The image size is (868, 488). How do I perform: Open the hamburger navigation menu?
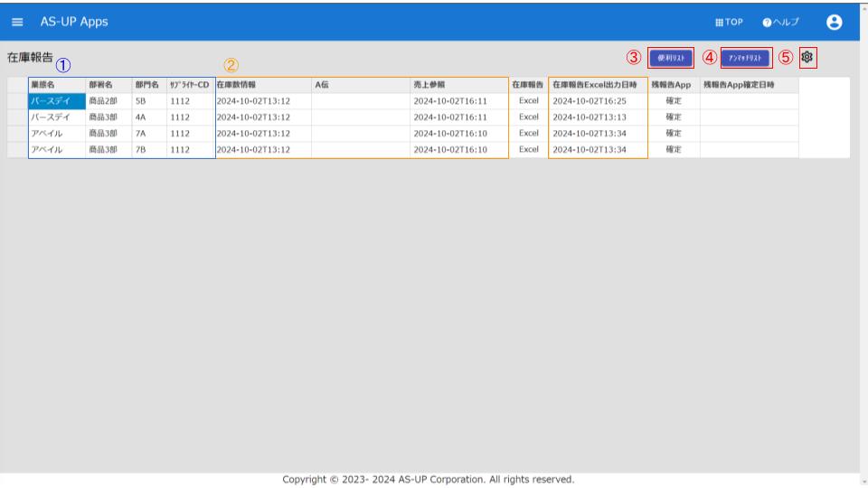(17, 22)
